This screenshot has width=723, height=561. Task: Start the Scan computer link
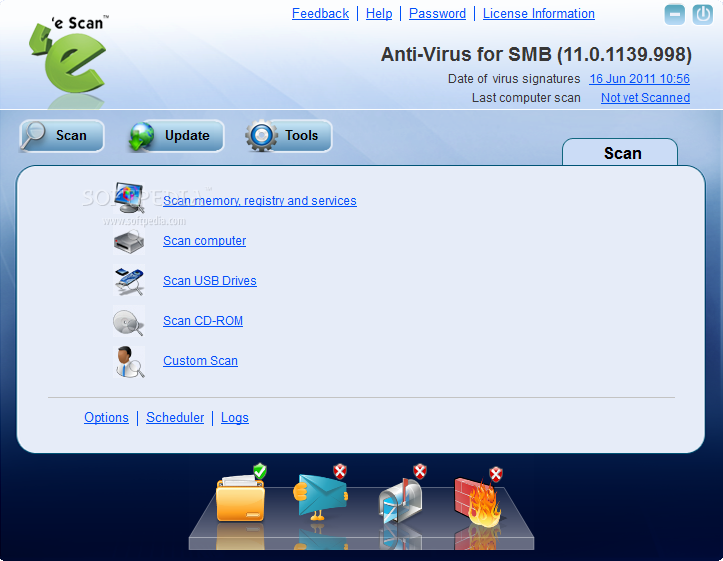coord(204,241)
